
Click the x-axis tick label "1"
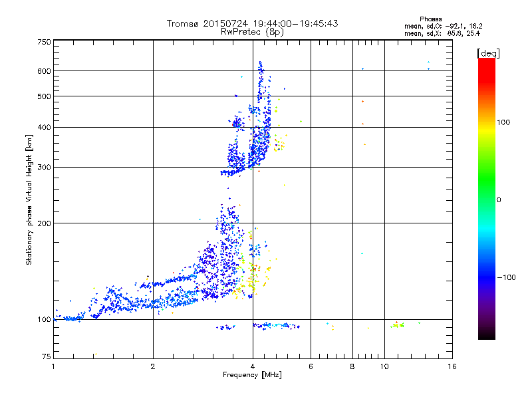tap(53, 366)
